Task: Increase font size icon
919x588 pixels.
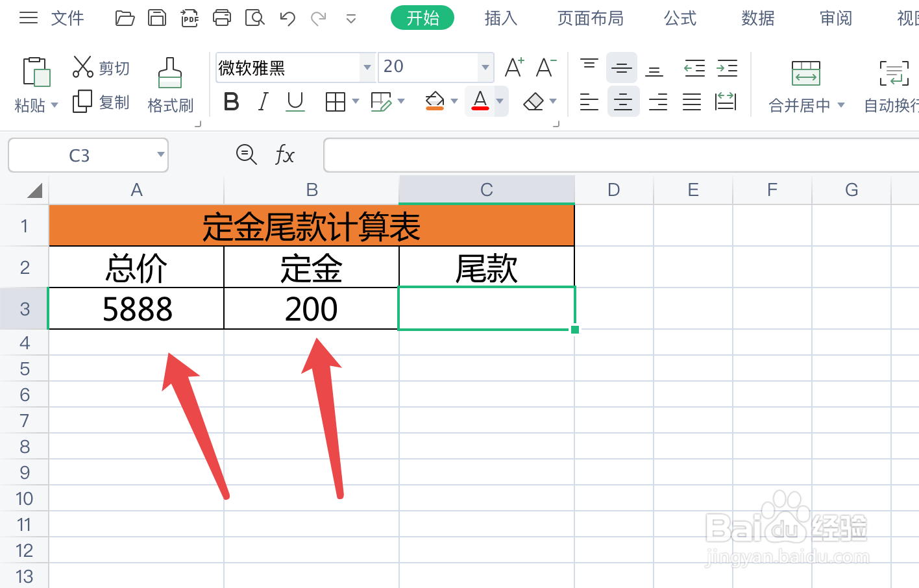Action: tap(514, 67)
